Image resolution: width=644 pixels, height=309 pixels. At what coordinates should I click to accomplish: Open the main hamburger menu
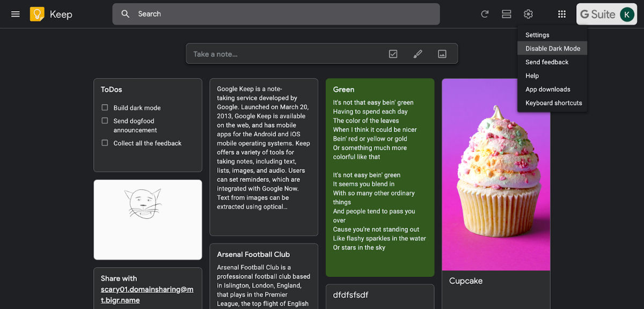16,14
